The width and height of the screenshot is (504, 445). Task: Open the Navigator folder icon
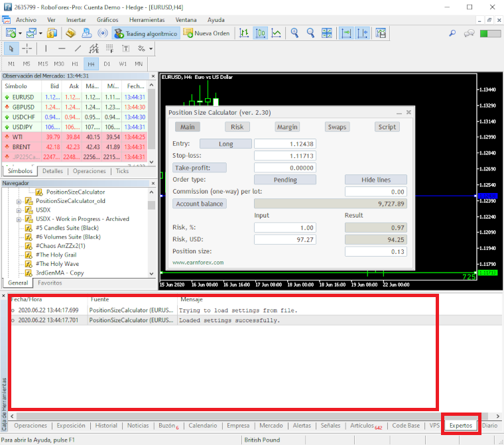tap(71, 33)
